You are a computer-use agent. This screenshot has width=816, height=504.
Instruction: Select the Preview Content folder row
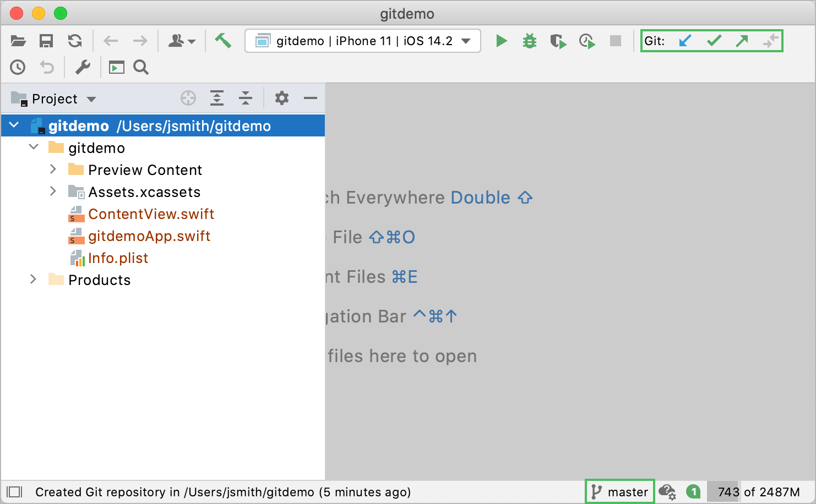(x=163, y=169)
